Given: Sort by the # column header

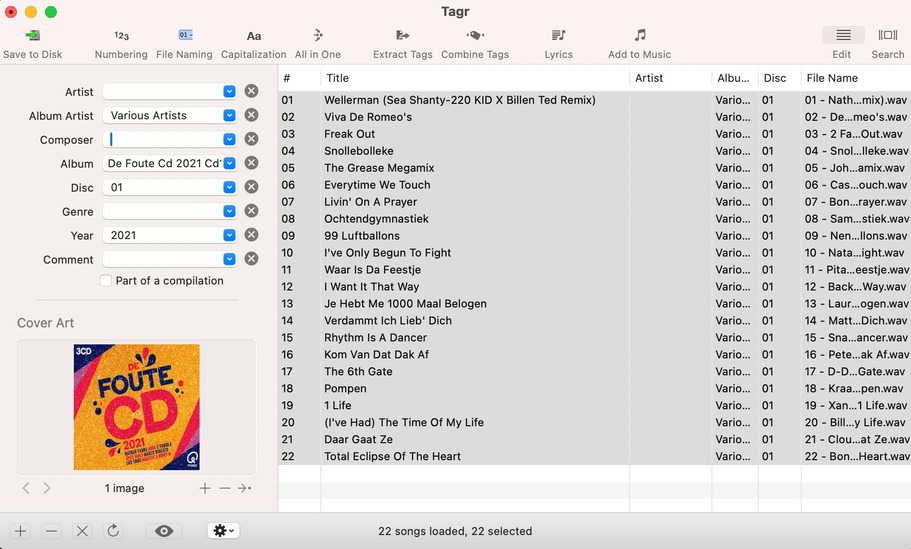Looking at the screenshot, I should [299, 78].
